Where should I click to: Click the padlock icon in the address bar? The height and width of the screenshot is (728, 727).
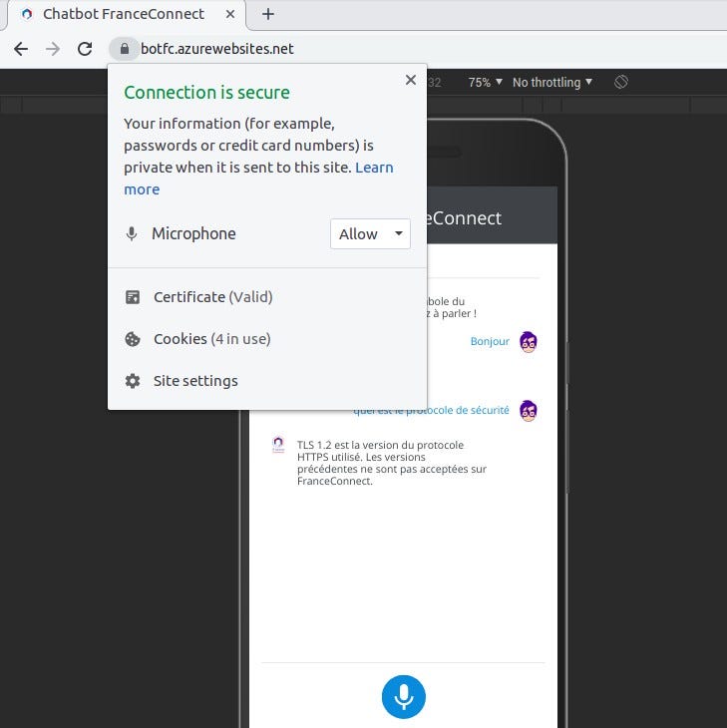124,49
